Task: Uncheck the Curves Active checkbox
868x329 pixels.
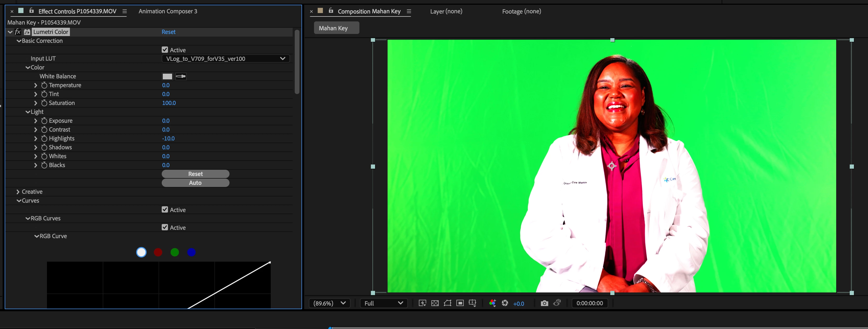Action: pyautogui.click(x=165, y=210)
